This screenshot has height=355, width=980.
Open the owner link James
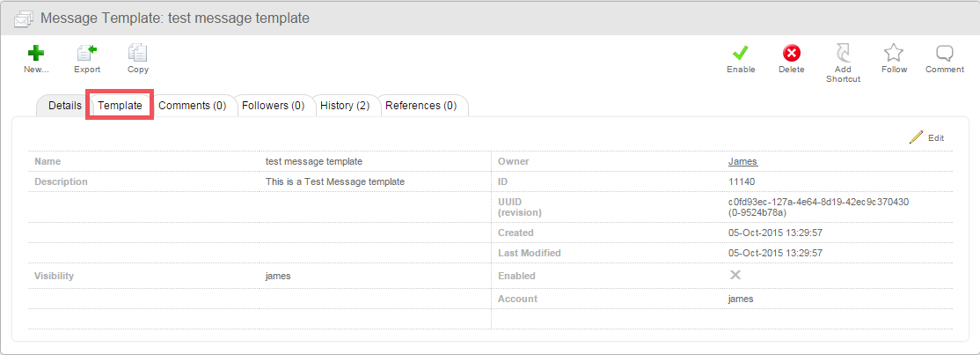742,161
